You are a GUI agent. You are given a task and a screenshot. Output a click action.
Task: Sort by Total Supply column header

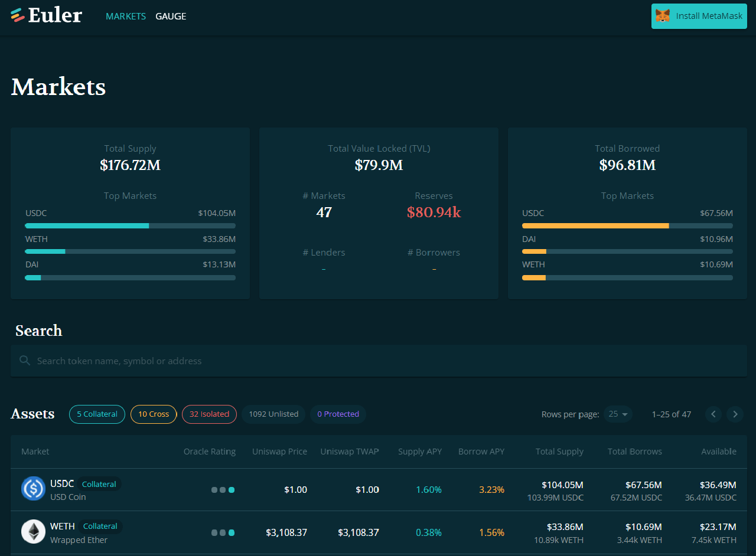[x=559, y=452]
